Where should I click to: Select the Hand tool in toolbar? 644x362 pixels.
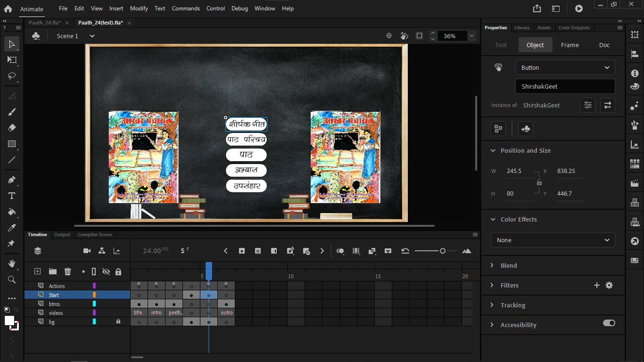pos(12,263)
